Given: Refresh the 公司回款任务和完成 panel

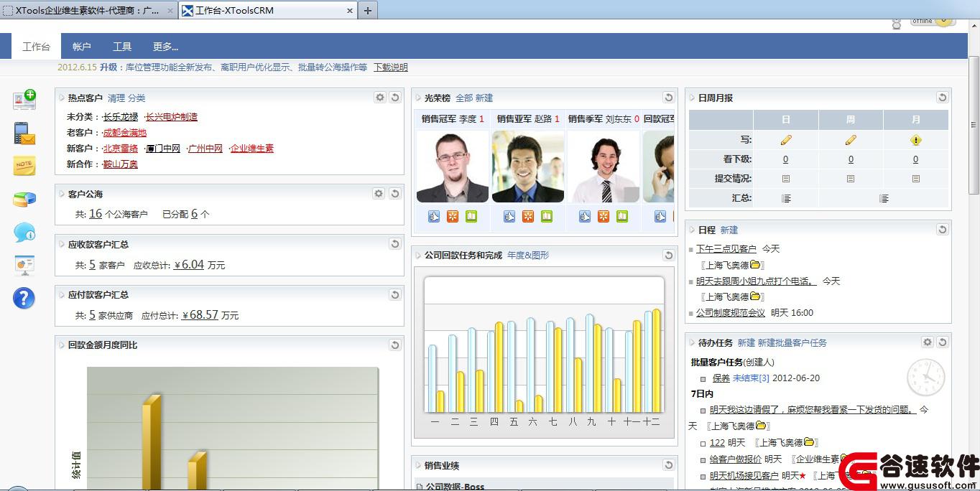Looking at the screenshot, I should point(668,255).
